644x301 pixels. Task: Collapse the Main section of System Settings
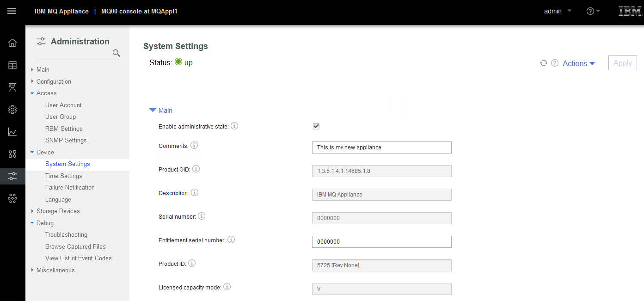point(161,111)
